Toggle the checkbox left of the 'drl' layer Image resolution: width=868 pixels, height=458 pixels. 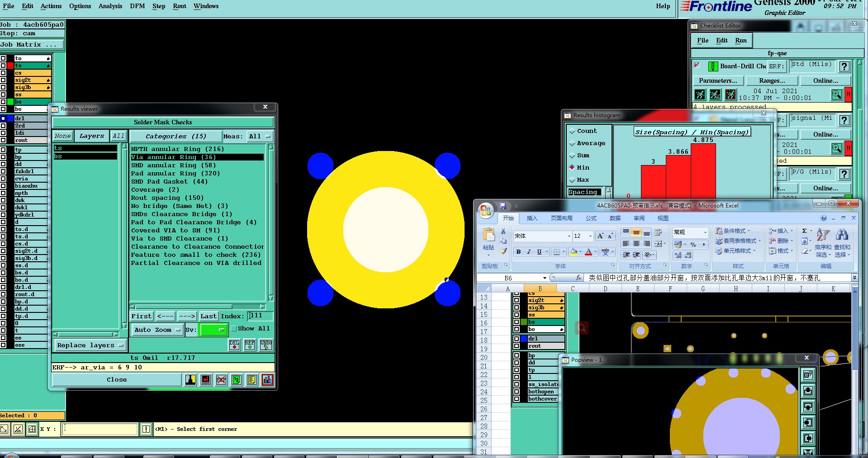pos(3,118)
